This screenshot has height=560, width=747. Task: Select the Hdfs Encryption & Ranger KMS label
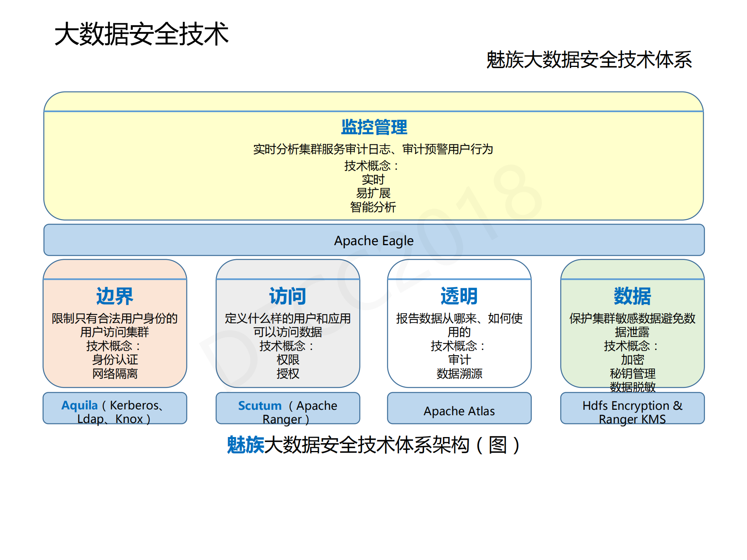coord(632,412)
